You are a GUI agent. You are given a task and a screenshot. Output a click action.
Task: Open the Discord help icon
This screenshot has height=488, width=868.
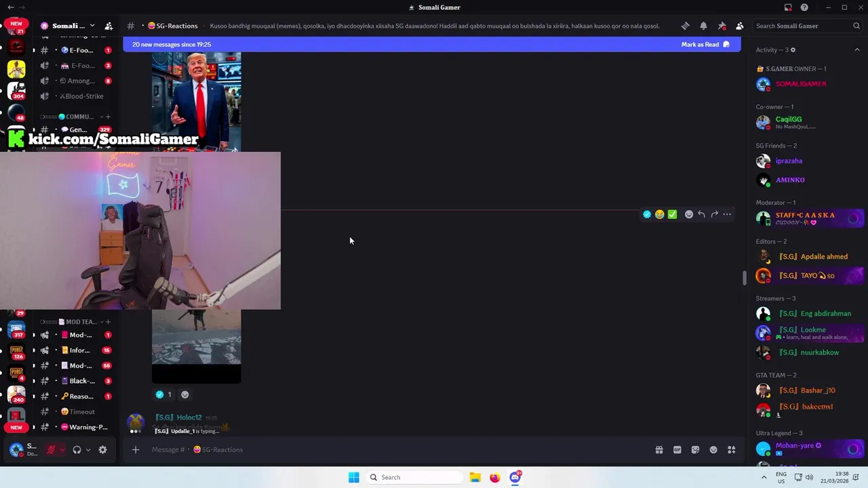coord(804,7)
